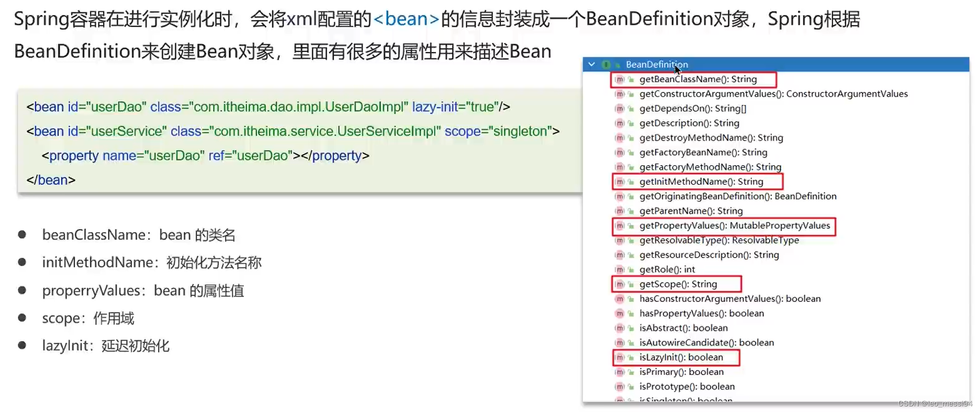Select getRole(): int method
Image resolution: width=980 pixels, height=412 pixels.
coord(667,269)
